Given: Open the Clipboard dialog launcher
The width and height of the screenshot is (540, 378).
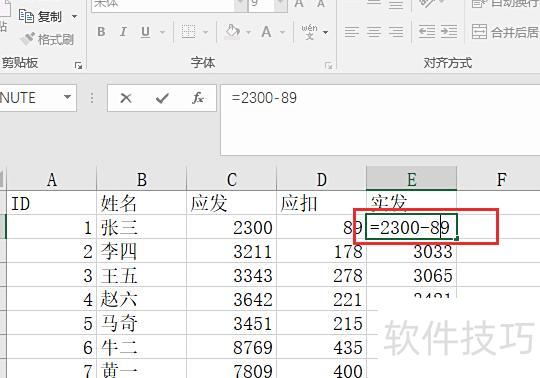Looking at the screenshot, I should pos(79,65).
